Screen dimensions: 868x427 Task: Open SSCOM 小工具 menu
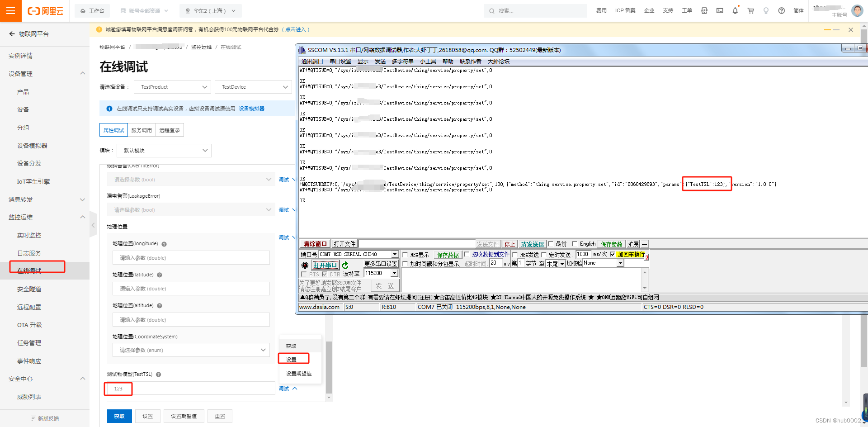coord(428,62)
